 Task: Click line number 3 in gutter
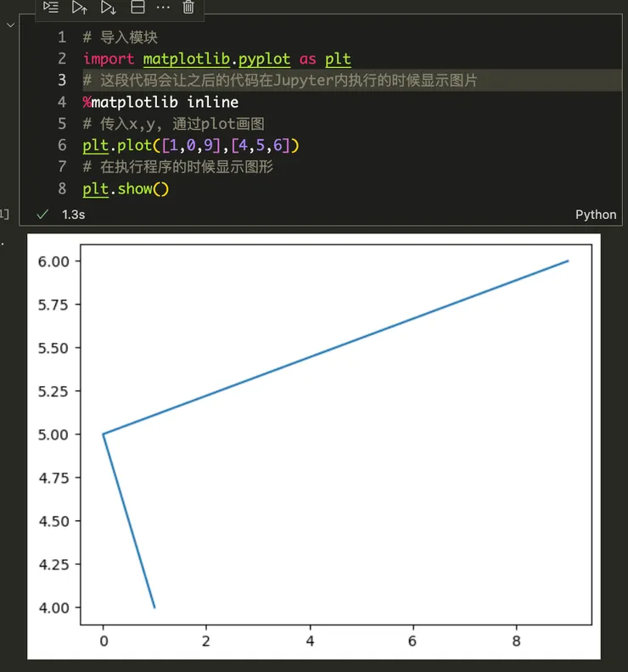pos(62,80)
